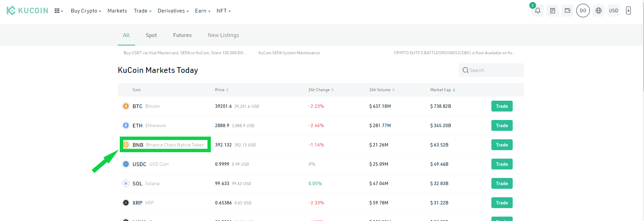Click the search magnifier icon
Viewport: 644px width, 221px height.
466,70
